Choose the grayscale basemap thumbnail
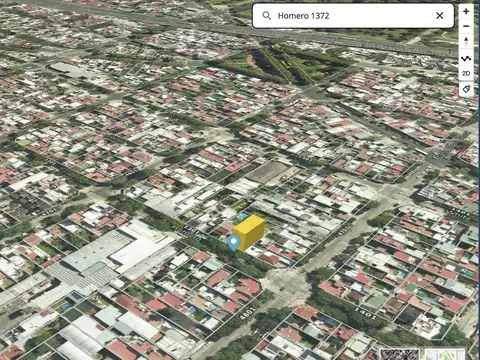 coord(400,354)
